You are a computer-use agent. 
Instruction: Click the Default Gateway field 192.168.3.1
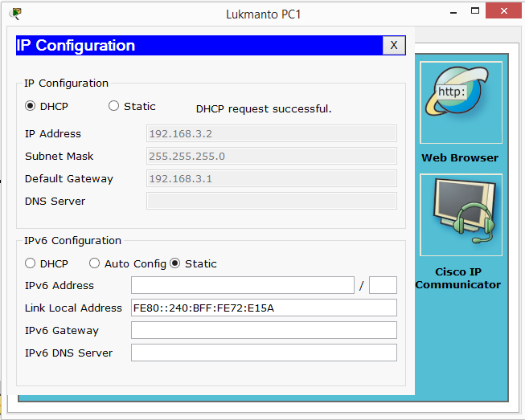(x=272, y=178)
